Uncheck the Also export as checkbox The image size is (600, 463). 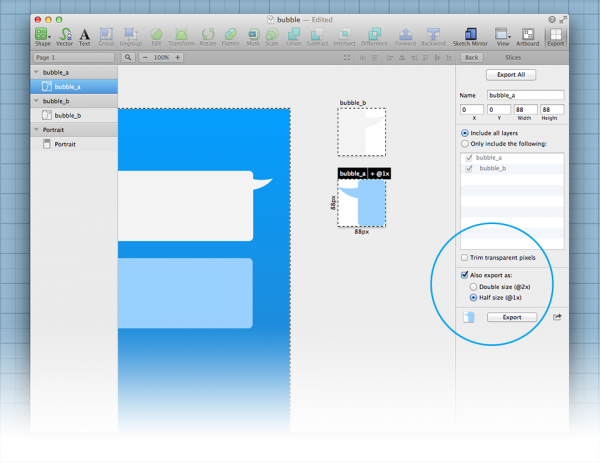pos(464,274)
